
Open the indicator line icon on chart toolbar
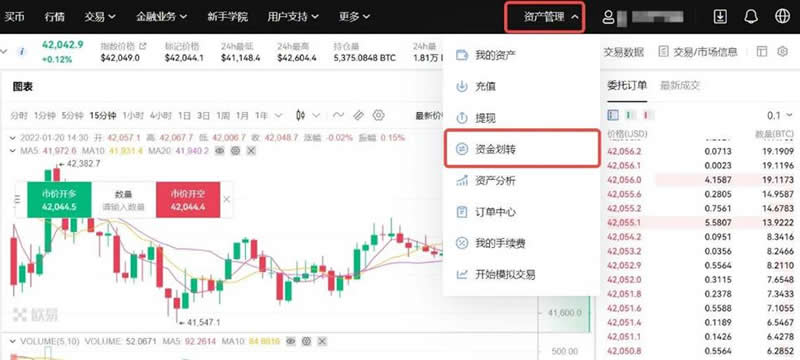tap(338, 115)
